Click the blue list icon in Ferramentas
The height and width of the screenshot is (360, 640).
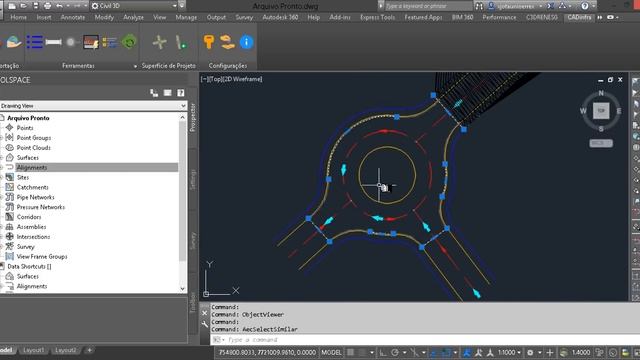click(34, 42)
